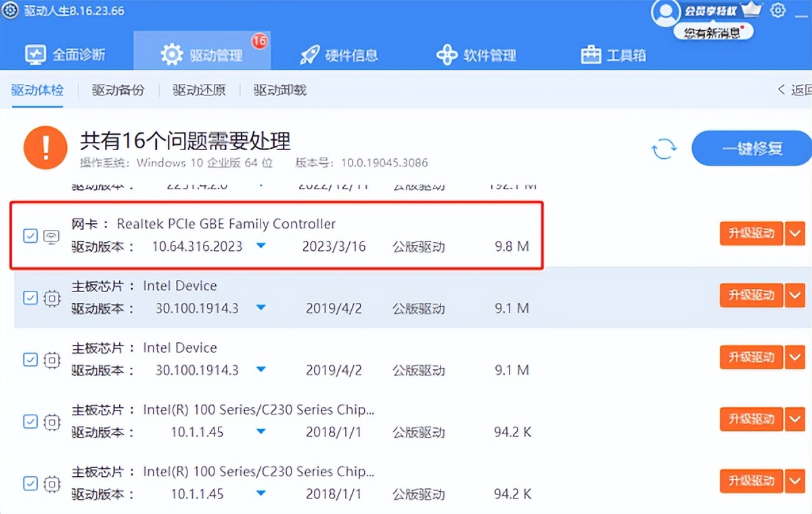Click 升级驱动 for the Realtek network card
This screenshot has height=514, width=812.
(751, 233)
